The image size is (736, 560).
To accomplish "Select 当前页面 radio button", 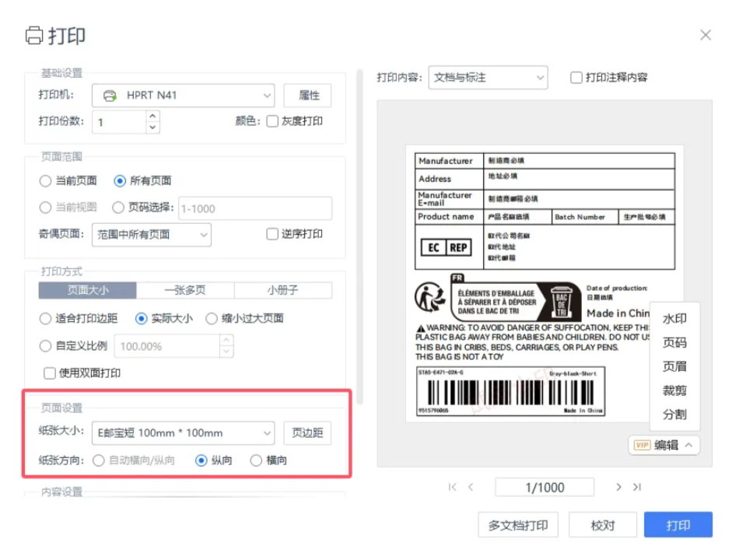I will click(45, 180).
